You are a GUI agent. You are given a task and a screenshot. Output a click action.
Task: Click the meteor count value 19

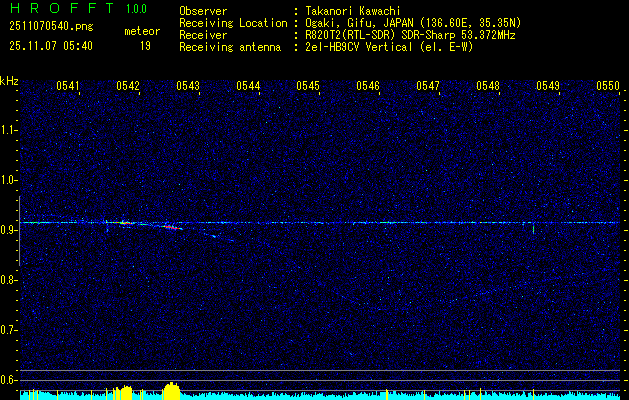click(x=145, y=45)
